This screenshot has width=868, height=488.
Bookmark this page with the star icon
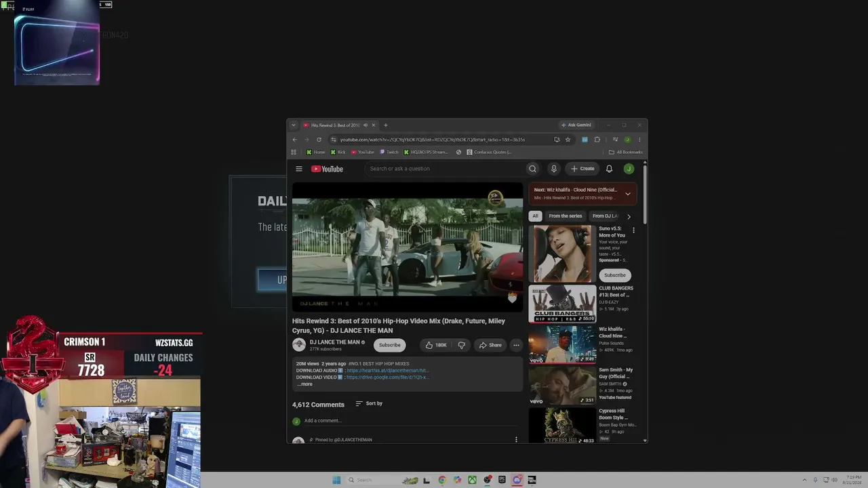[x=568, y=140]
